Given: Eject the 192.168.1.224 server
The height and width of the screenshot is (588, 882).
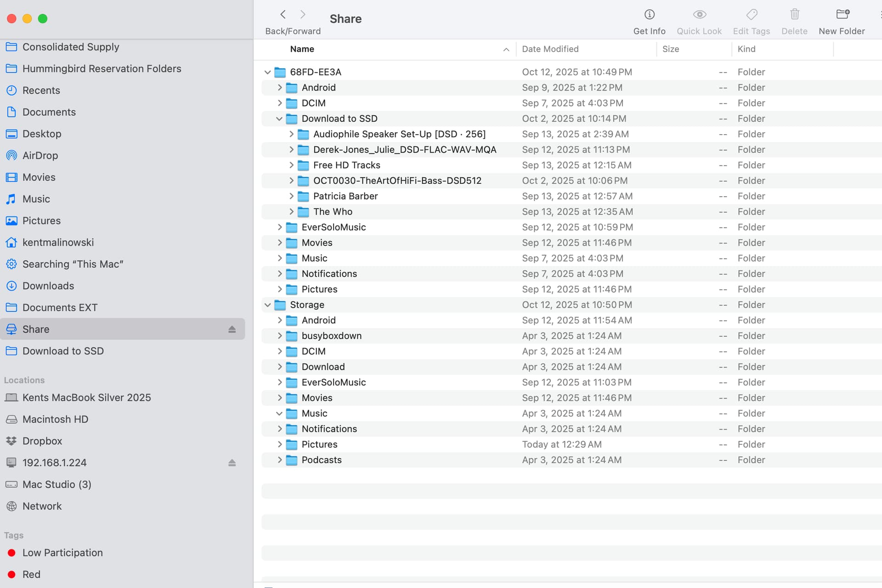Looking at the screenshot, I should 232,463.
